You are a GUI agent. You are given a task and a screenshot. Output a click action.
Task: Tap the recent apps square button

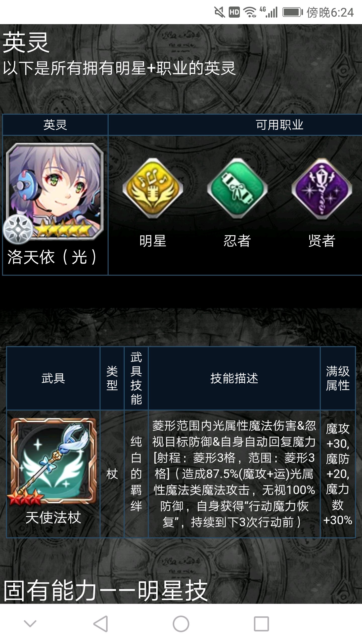pos(261,624)
